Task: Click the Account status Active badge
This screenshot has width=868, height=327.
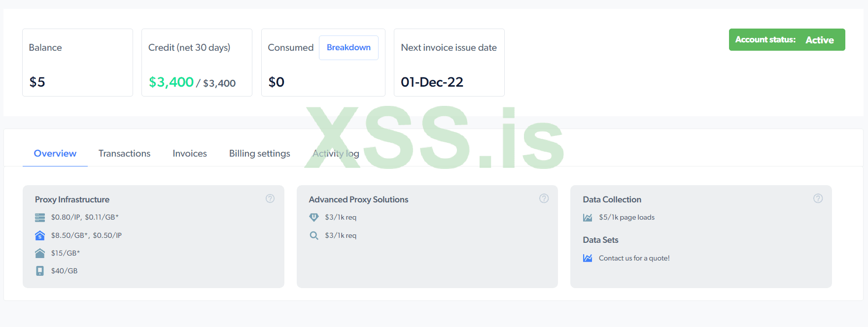Action: point(787,40)
